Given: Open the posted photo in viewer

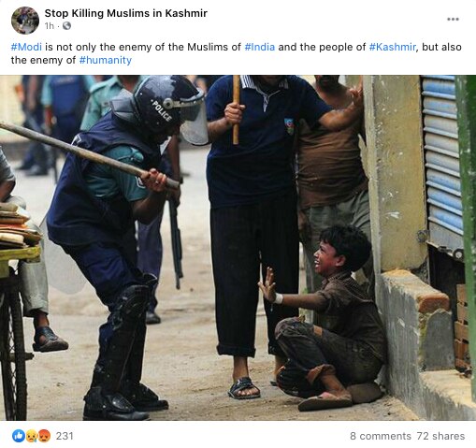Looking at the screenshot, I should point(238,248).
